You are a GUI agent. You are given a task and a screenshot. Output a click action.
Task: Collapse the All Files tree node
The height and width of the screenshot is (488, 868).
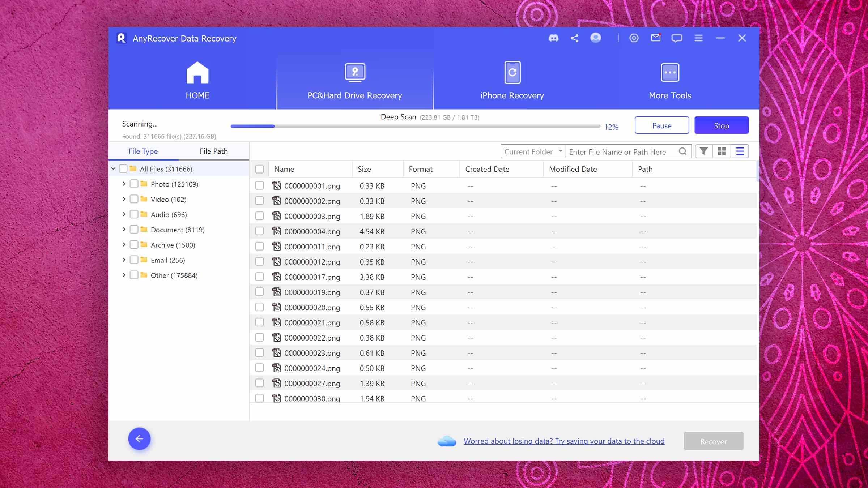point(113,168)
